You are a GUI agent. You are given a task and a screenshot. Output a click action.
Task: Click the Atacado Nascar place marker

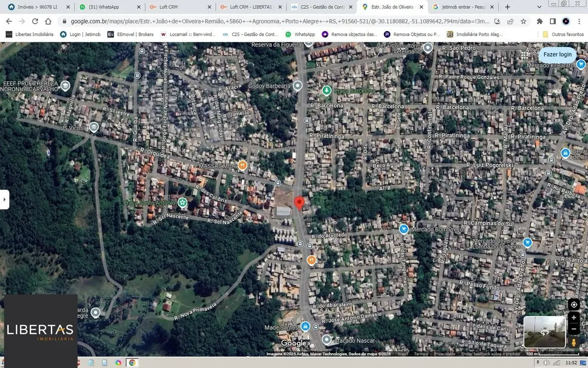[x=327, y=340]
